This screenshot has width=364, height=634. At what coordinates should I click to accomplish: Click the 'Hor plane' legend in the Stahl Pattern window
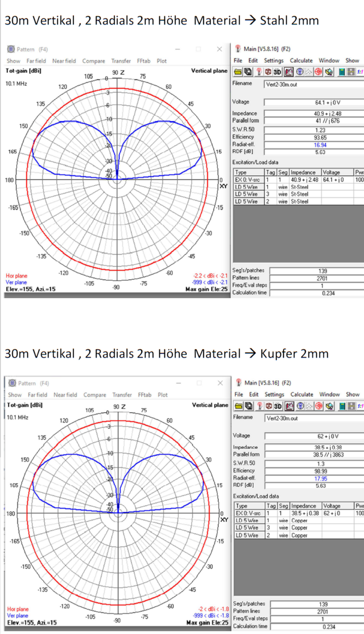click(x=17, y=276)
